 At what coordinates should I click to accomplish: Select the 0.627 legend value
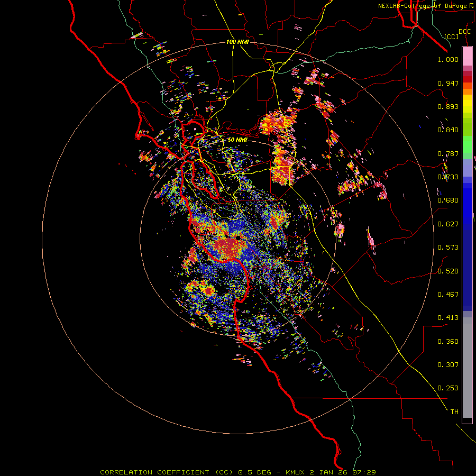(x=448, y=224)
